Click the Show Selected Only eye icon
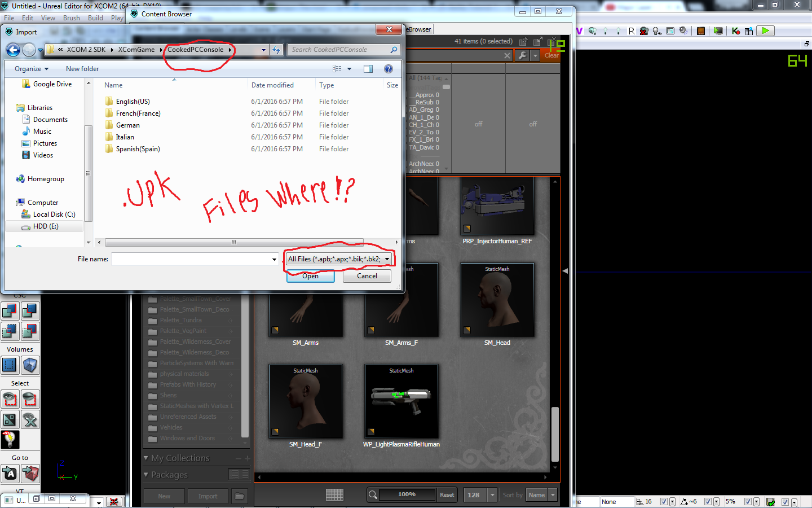812x508 pixels. (10, 399)
